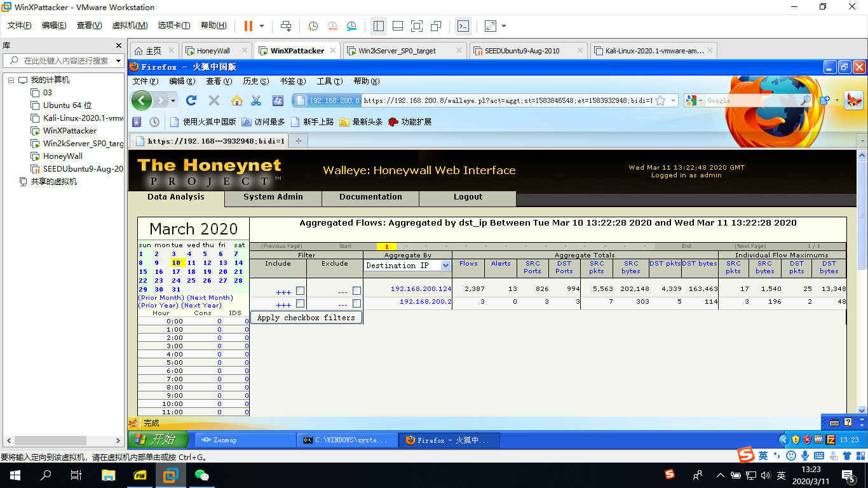Take a snapshot of this virtual machine
Screen dimensions: 868x488
pyautogui.click(x=313, y=26)
